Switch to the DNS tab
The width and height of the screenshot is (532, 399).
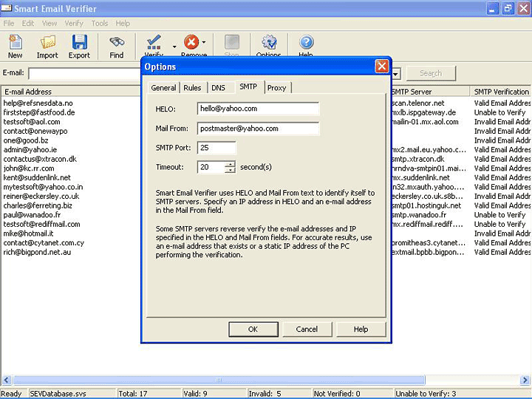click(218, 88)
